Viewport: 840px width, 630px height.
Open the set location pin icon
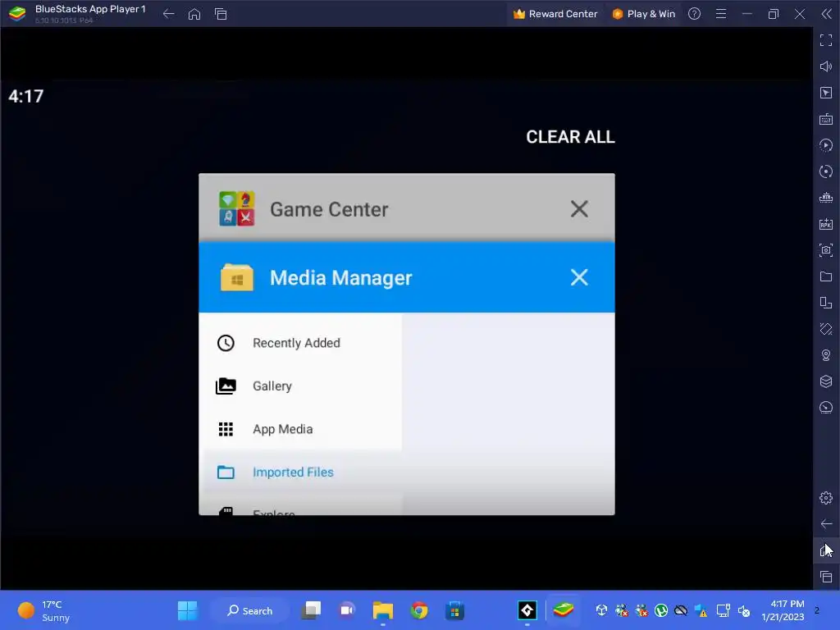(825, 355)
